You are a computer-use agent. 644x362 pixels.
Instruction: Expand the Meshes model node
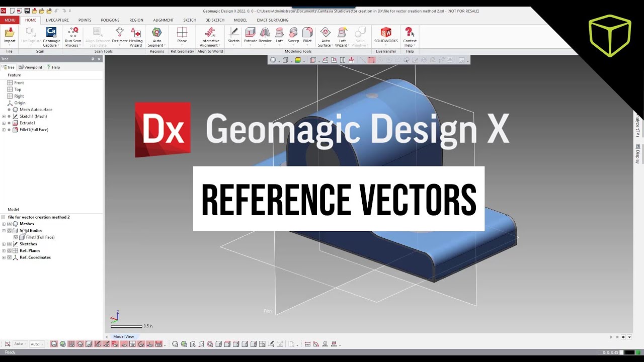(4, 224)
